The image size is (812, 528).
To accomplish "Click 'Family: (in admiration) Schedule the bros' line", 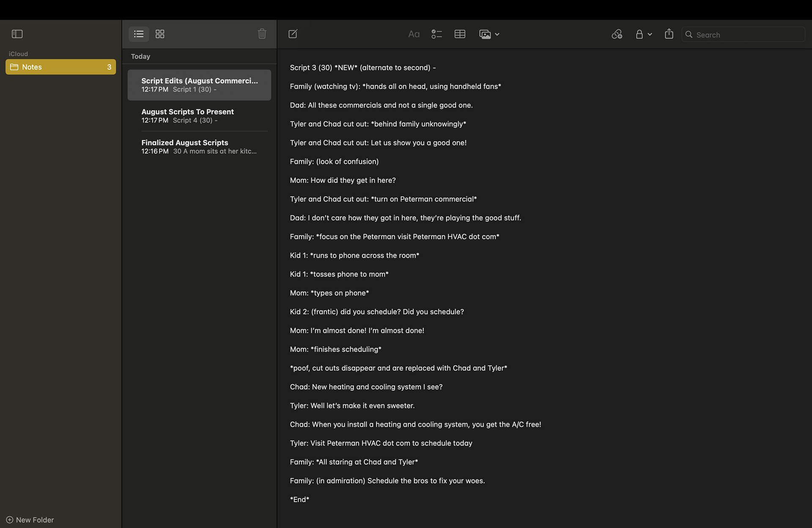I will coord(387,481).
